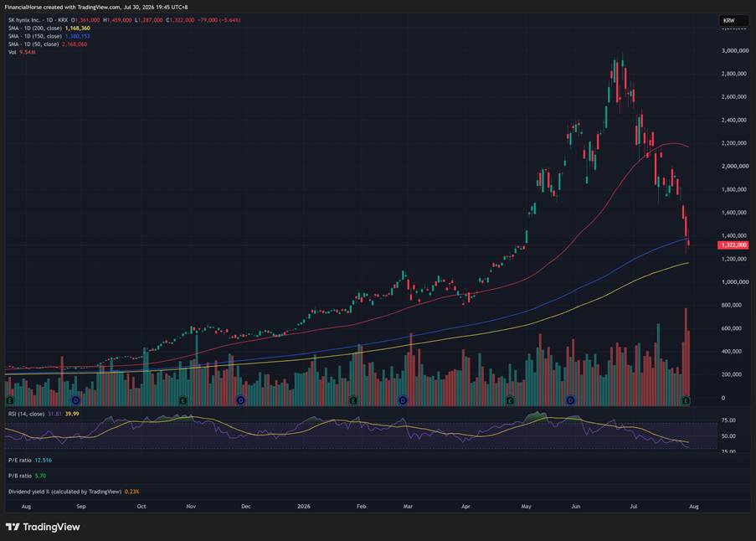Click the dividend marker just before Mar
756x541 pixels.
tap(403, 400)
